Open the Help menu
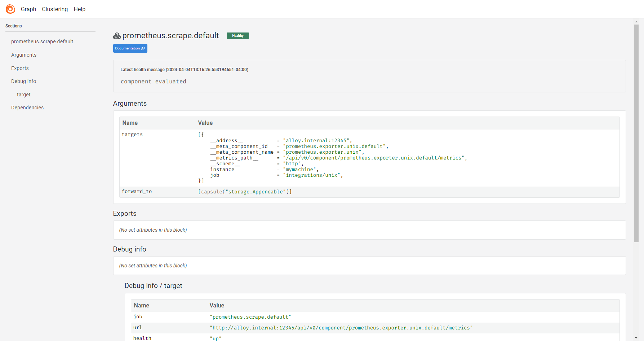 (x=79, y=9)
